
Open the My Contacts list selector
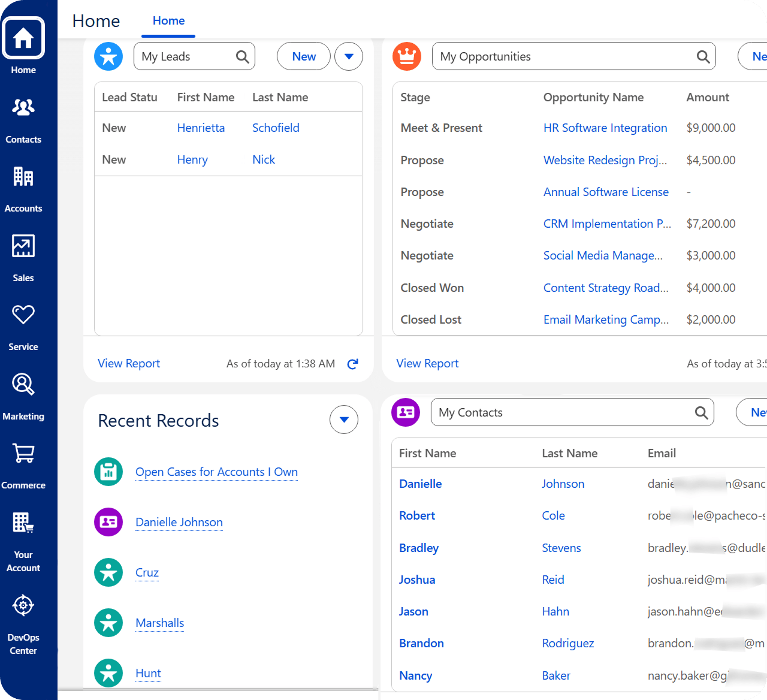[x=572, y=412]
